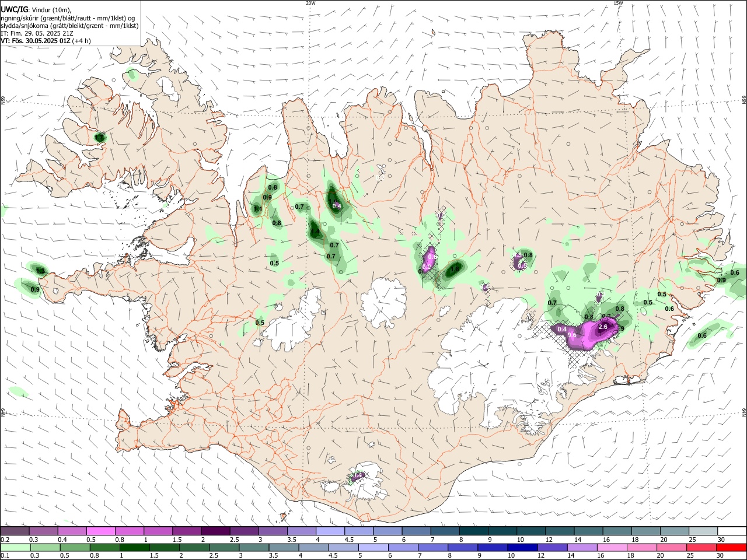Pick the deep navy-blue swatch labeled 10 in the lower legend row
Screen dimensions: 747x560
(x=522, y=548)
